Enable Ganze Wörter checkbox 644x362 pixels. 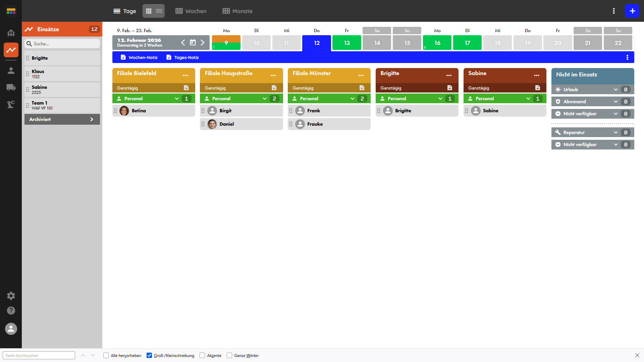(x=229, y=355)
